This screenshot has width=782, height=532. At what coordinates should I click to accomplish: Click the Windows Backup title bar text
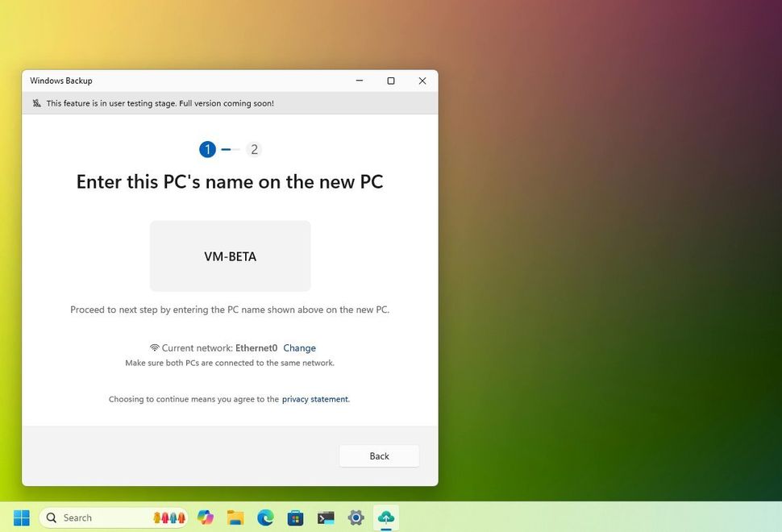click(60, 81)
